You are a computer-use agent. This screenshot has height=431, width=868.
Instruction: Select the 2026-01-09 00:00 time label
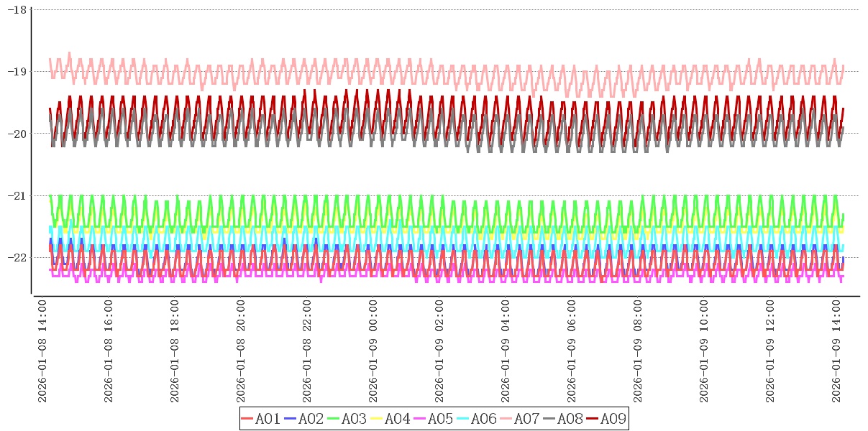point(373,351)
